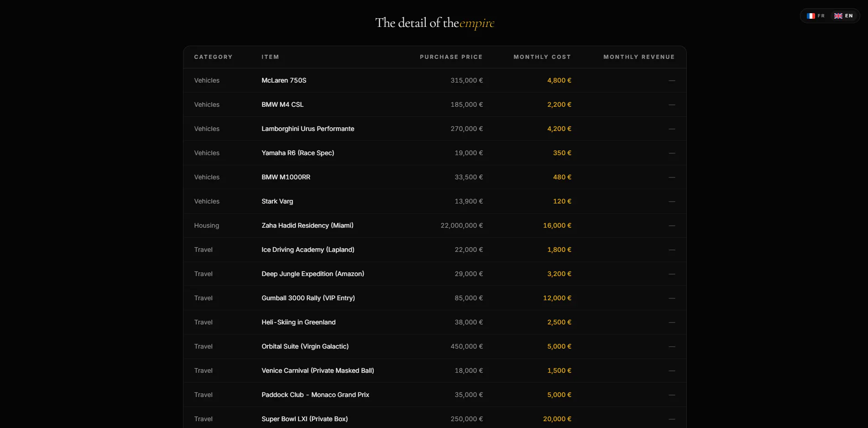Select the Orbital Suite (Virgin Galactic) item
The height and width of the screenshot is (428, 868).
click(x=305, y=346)
